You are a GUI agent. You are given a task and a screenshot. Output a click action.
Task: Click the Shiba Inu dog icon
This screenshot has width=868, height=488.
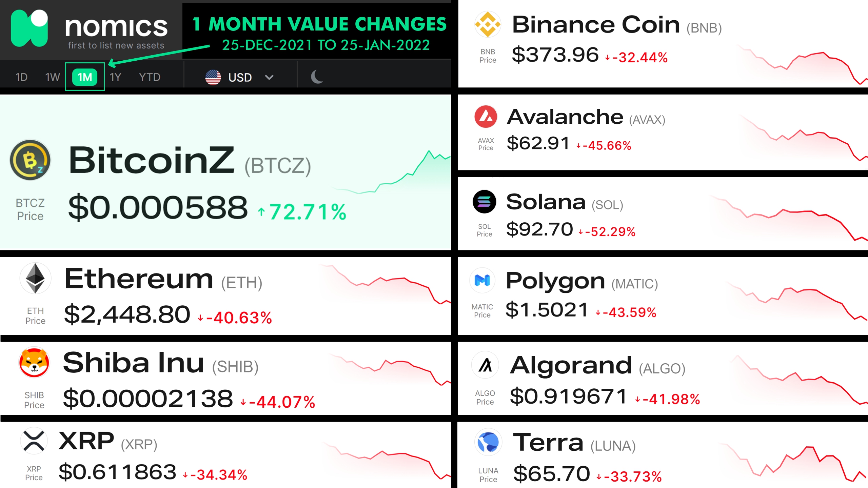click(x=34, y=362)
